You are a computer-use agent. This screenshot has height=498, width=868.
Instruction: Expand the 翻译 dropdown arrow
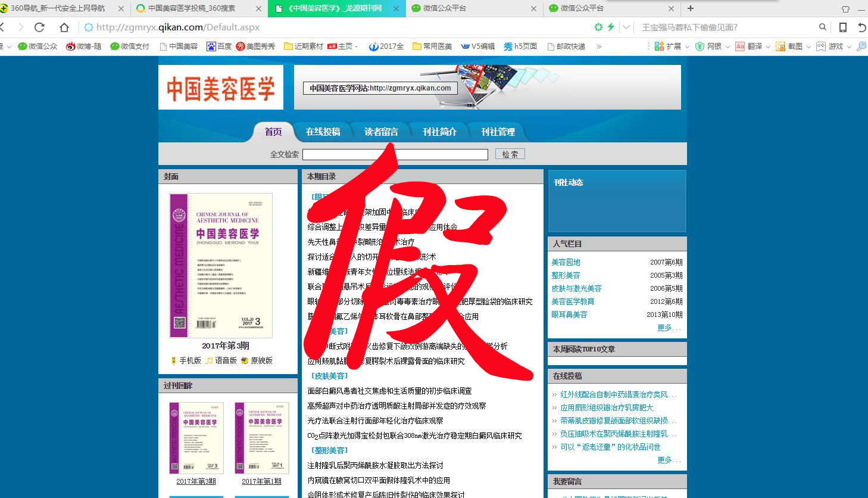[x=768, y=47]
